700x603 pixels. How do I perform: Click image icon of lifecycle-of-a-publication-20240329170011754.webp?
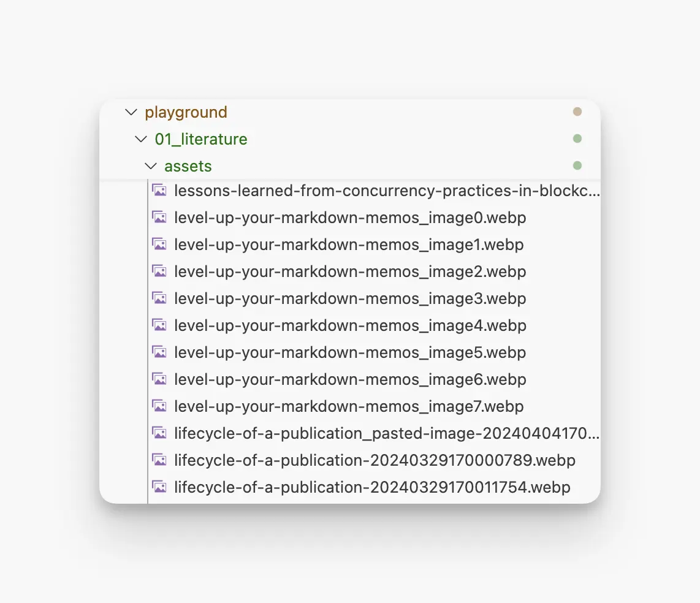[x=159, y=487]
